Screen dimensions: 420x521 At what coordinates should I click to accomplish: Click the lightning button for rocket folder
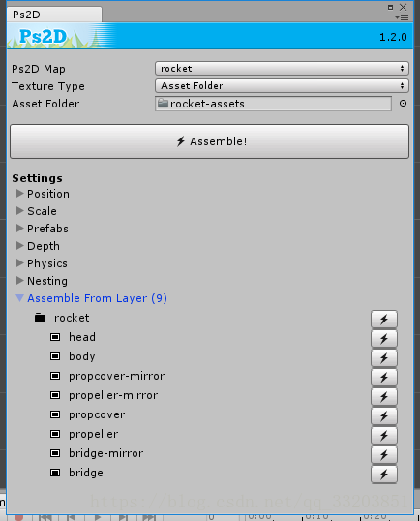(384, 320)
